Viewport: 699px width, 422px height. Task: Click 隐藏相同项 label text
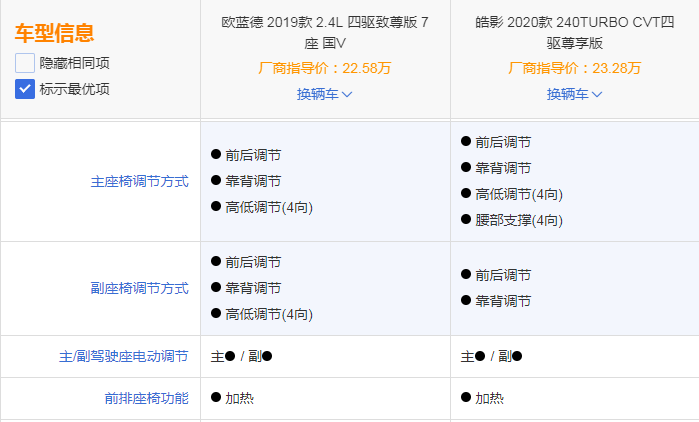74,63
